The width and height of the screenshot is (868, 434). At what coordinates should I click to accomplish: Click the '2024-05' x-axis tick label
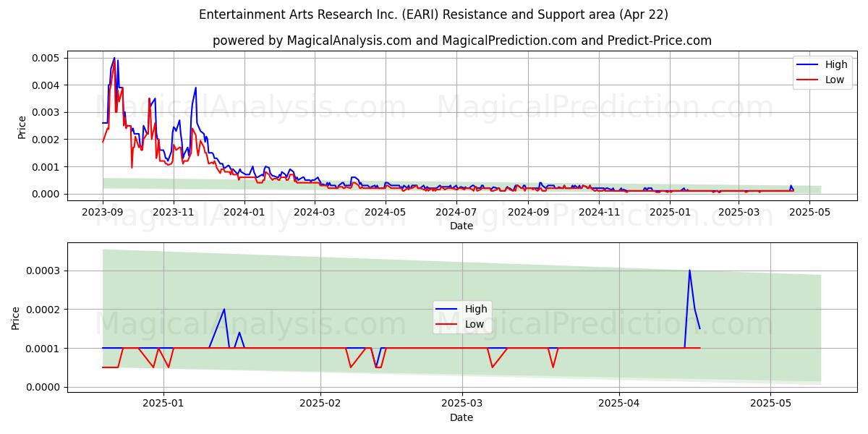pos(386,212)
